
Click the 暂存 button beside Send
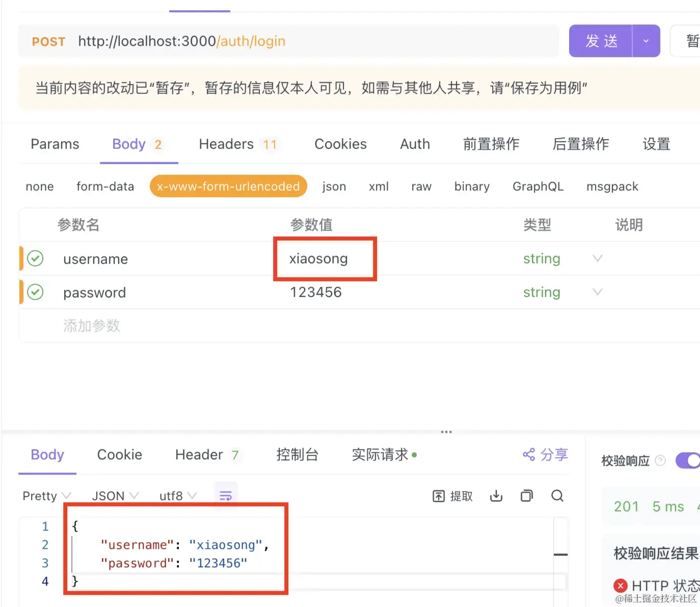click(x=686, y=41)
